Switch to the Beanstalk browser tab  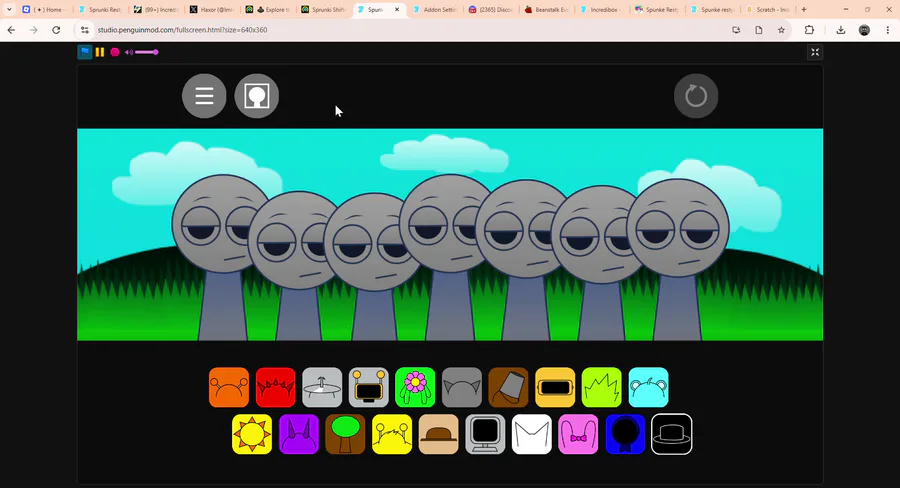[x=546, y=10]
